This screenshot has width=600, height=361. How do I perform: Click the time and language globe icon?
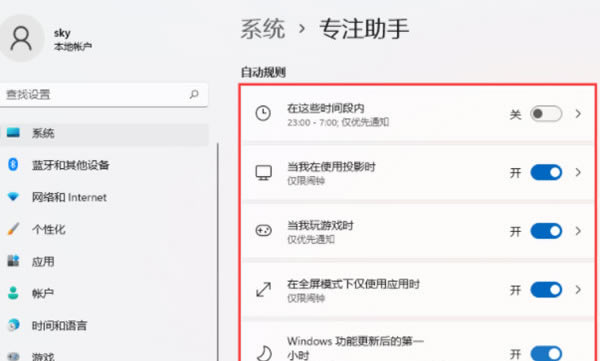(13, 325)
